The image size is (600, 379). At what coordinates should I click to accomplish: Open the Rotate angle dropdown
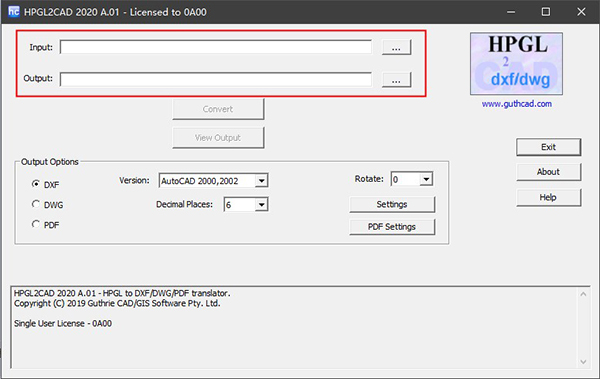tap(412, 179)
